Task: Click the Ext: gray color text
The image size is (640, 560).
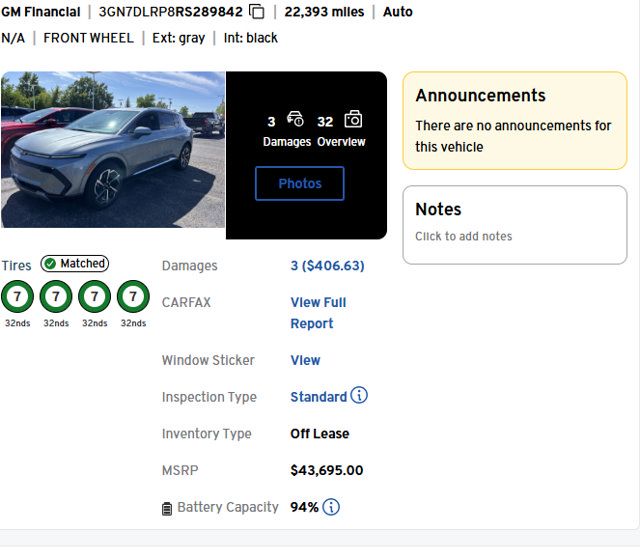Action: (x=178, y=38)
